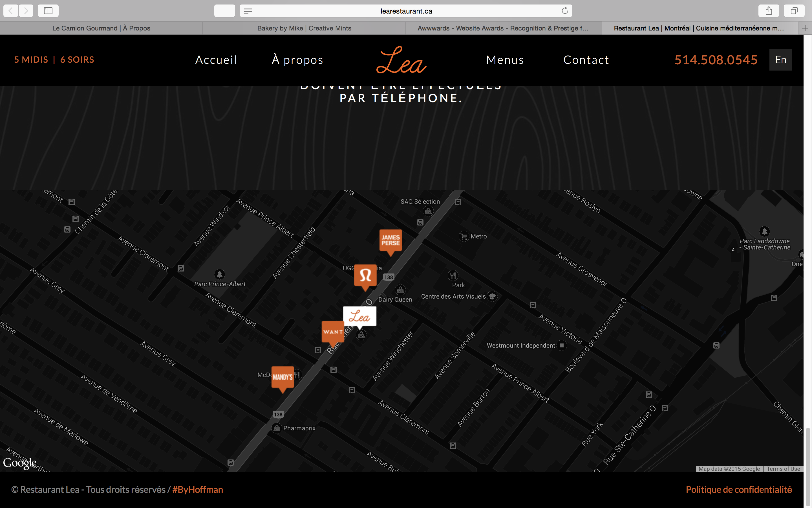
Task: Click the WANT map marker
Action: (333, 334)
